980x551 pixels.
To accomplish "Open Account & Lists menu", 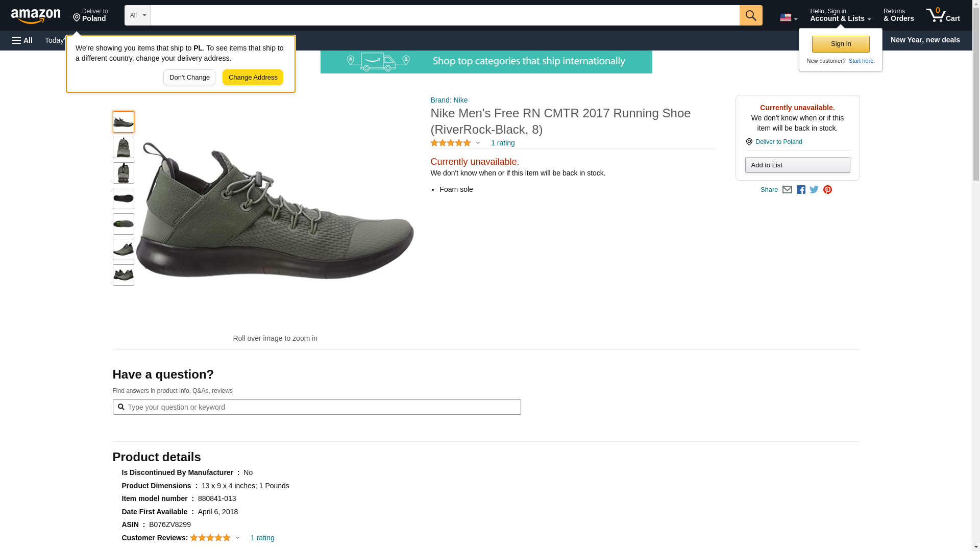I will tap(840, 15).
